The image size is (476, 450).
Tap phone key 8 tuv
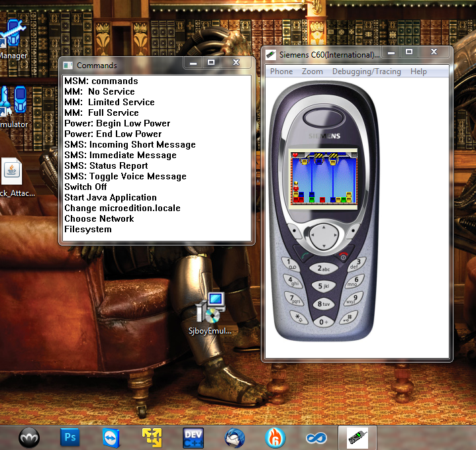click(324, 304)
